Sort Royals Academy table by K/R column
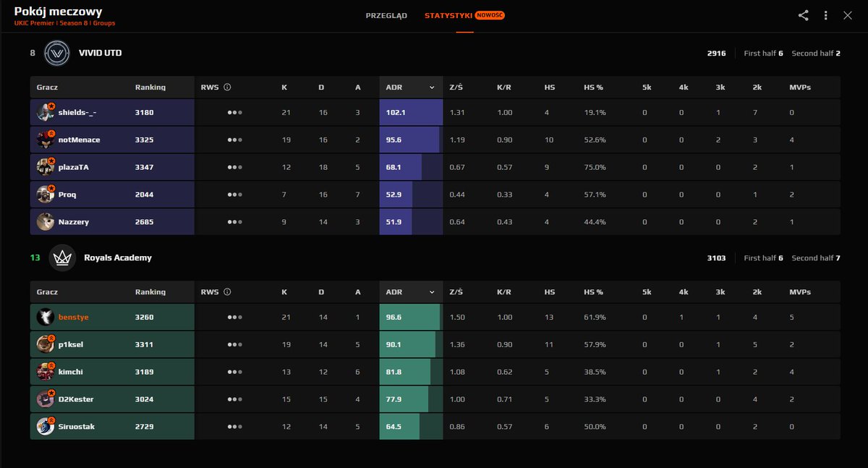The image size is (868, 468). click(504, 292)
